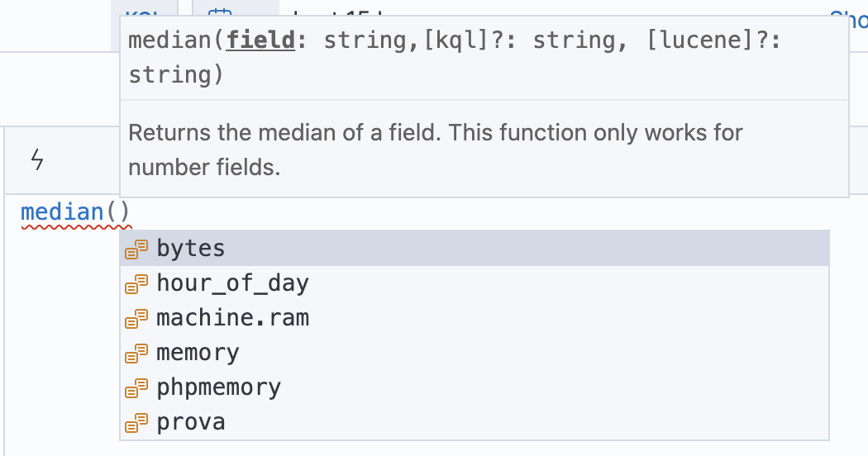
Task: Click the median description text in the tooltip
Action: (x=435, y=150)
